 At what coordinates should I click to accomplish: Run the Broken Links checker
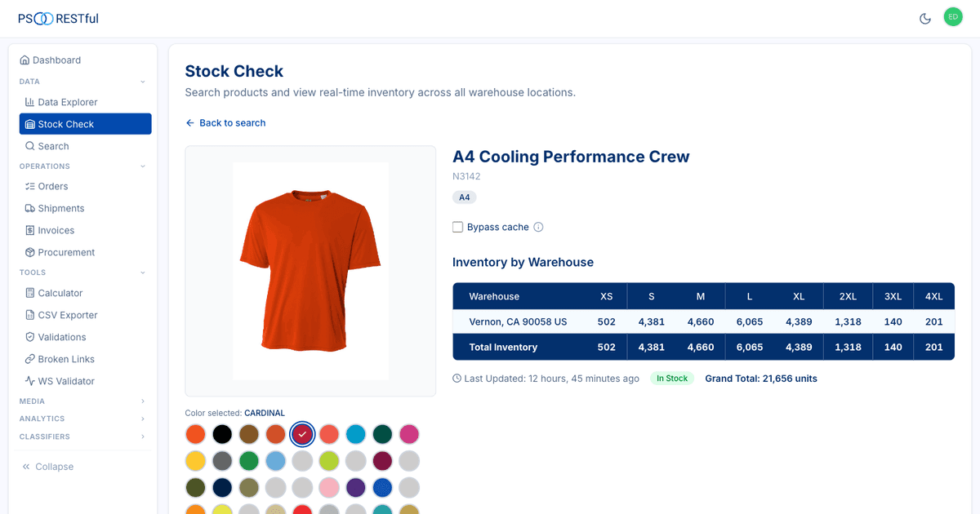coord(67,359)
